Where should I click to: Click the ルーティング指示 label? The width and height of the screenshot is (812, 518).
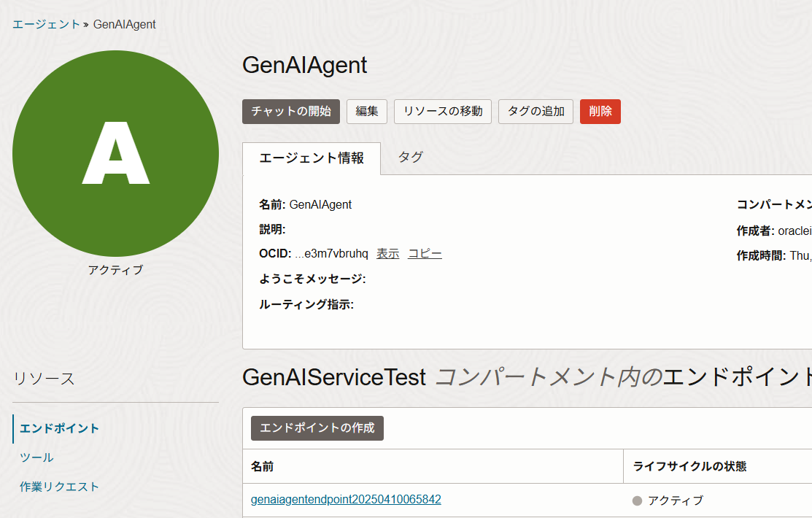(306, 304)
